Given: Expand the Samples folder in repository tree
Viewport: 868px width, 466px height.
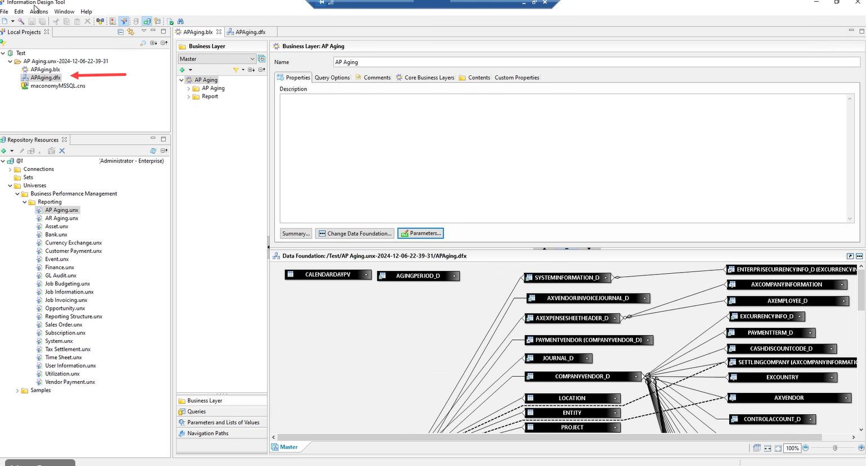Looking at the screenshot, I should tap(17, 391).
